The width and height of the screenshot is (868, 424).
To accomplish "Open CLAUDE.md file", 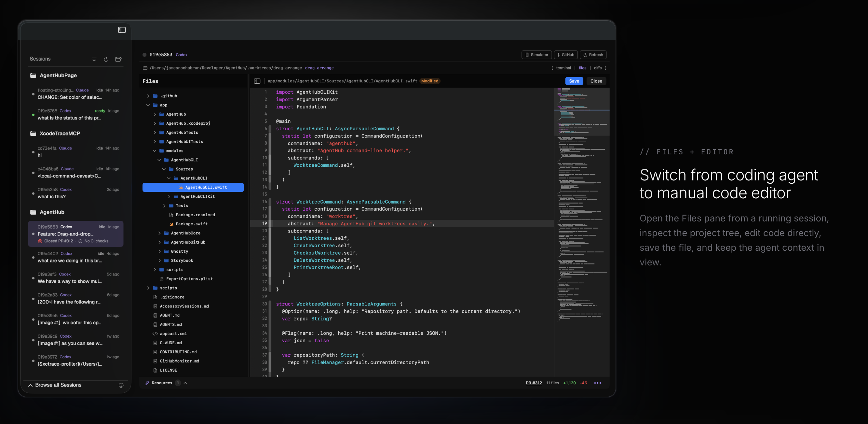I will pyautogui.click(x=193, y=343).
